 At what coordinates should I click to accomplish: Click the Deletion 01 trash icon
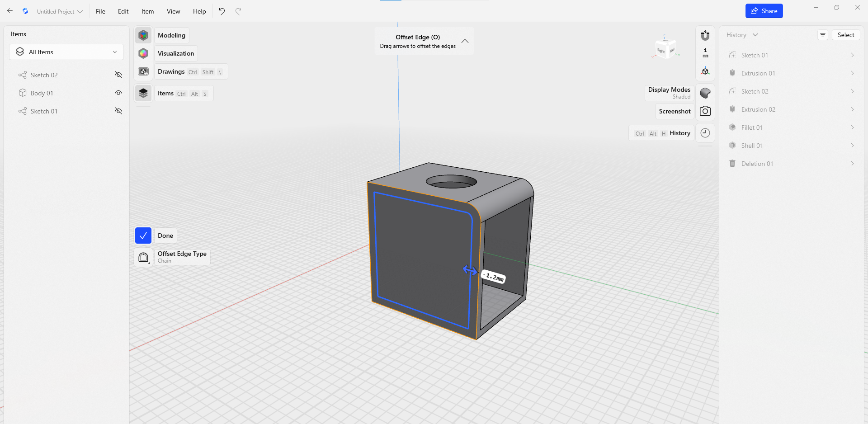[x=732, y=164]
